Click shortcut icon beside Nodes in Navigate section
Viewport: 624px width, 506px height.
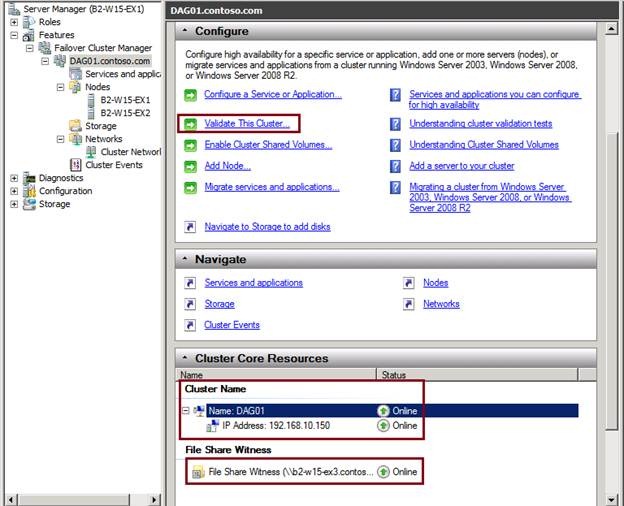click(x=409, y=283)
